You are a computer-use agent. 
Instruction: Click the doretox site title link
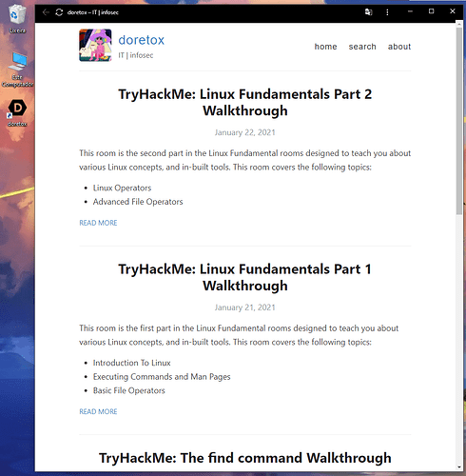[x=142, y=40]
